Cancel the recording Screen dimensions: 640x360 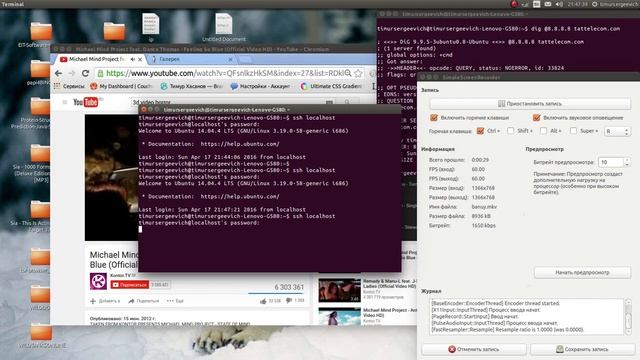click(473, 349)
